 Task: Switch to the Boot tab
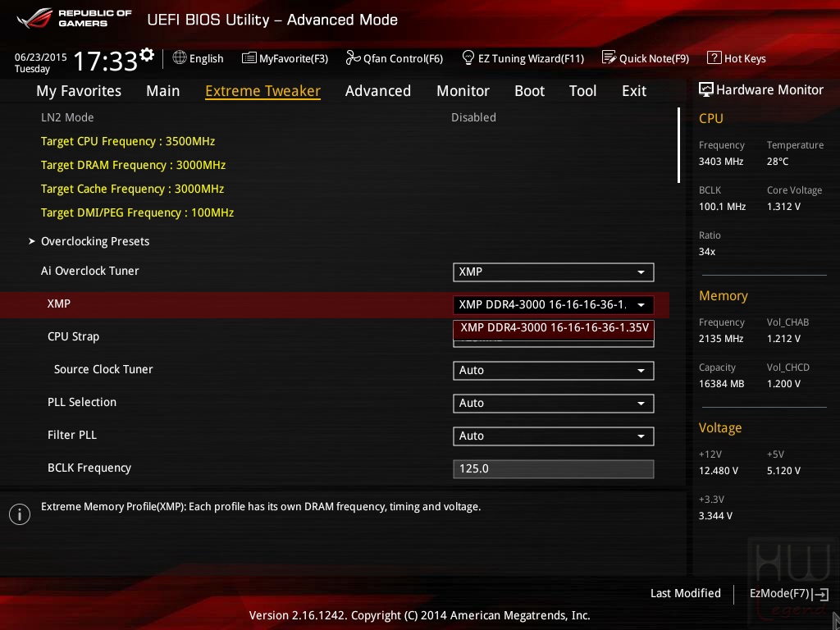click(529, 91)
